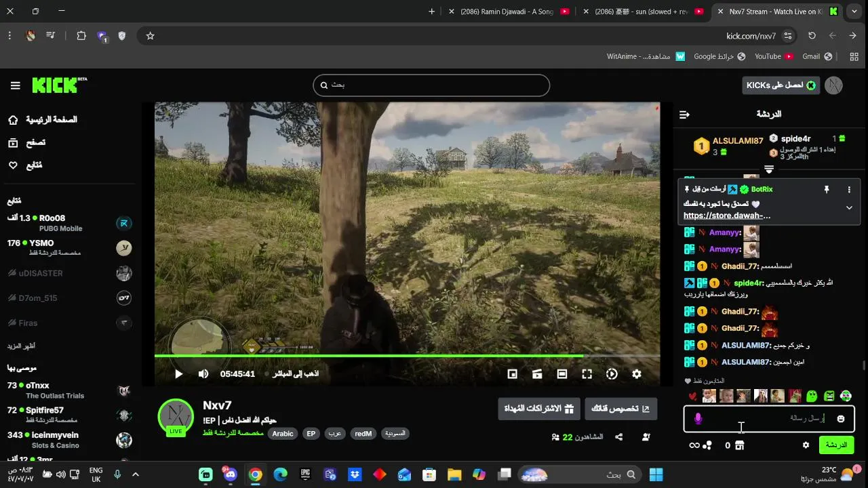The image size is (868, 488).
Task: Open the tab search dropdown arrow
Action: (854, 12)
